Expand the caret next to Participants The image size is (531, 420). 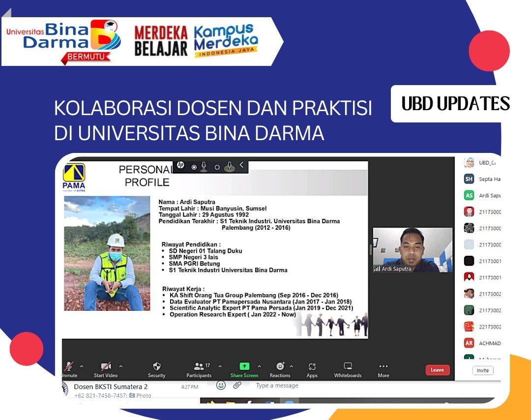click(x=220, y=366)
